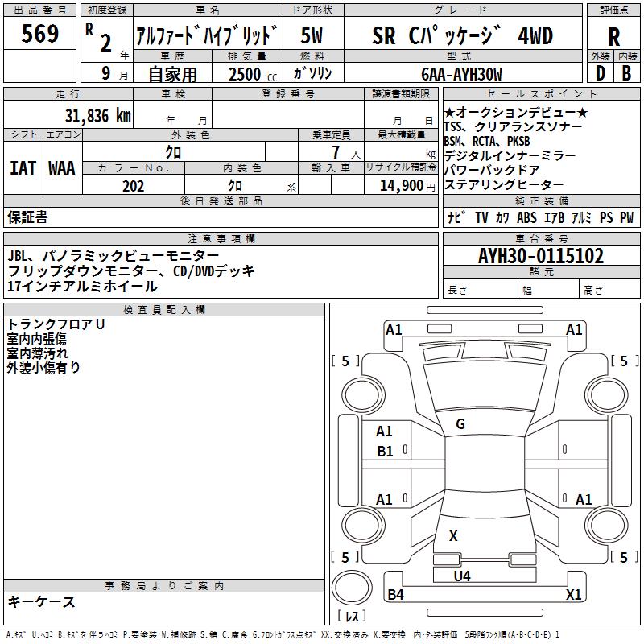This screenshot has height=644, width=644.
Task: Click 長さ field under 諸元
Action: click(x=480, y=290)
